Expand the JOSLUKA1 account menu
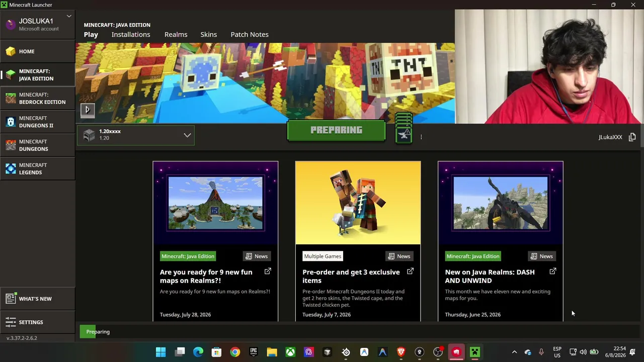The width and height of the screenshot is (644, 362). (69, 16)
